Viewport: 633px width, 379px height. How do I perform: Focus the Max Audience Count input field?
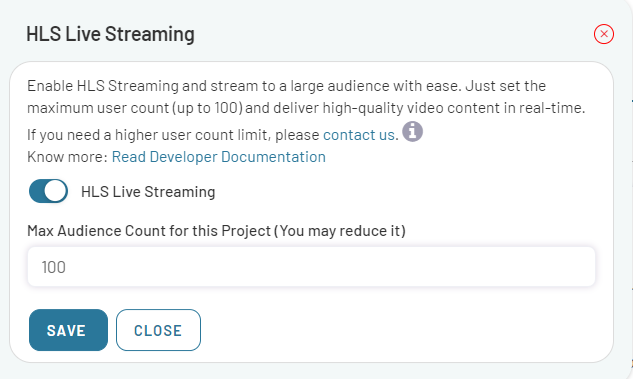[x=311, y=267]
